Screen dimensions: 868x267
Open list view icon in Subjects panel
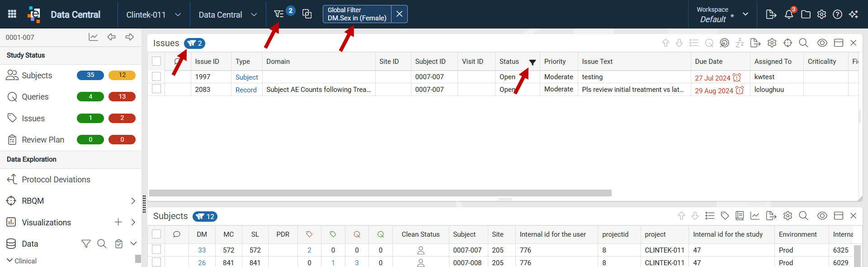point(710,216)
